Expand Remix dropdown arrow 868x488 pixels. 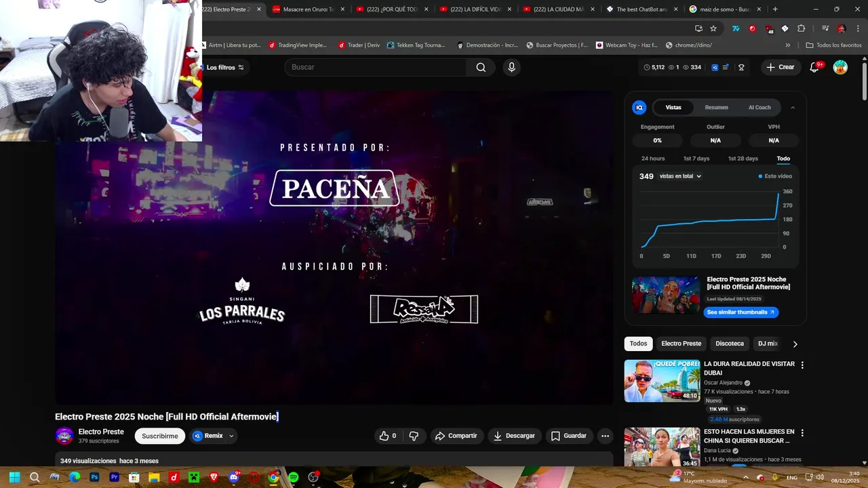(x=231, y=436)
